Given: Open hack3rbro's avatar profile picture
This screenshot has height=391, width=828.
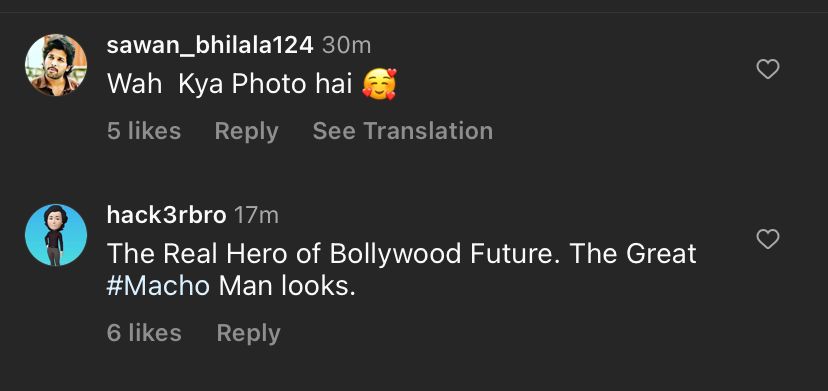Looking at the screenshot, I should [56, 235].
